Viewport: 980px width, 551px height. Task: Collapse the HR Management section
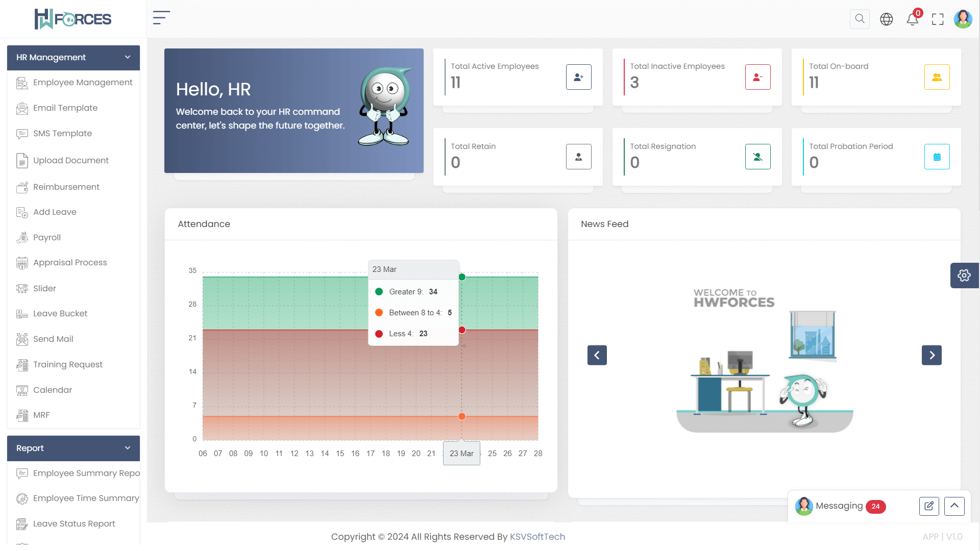pyautogui.click(x=128, y=57)
